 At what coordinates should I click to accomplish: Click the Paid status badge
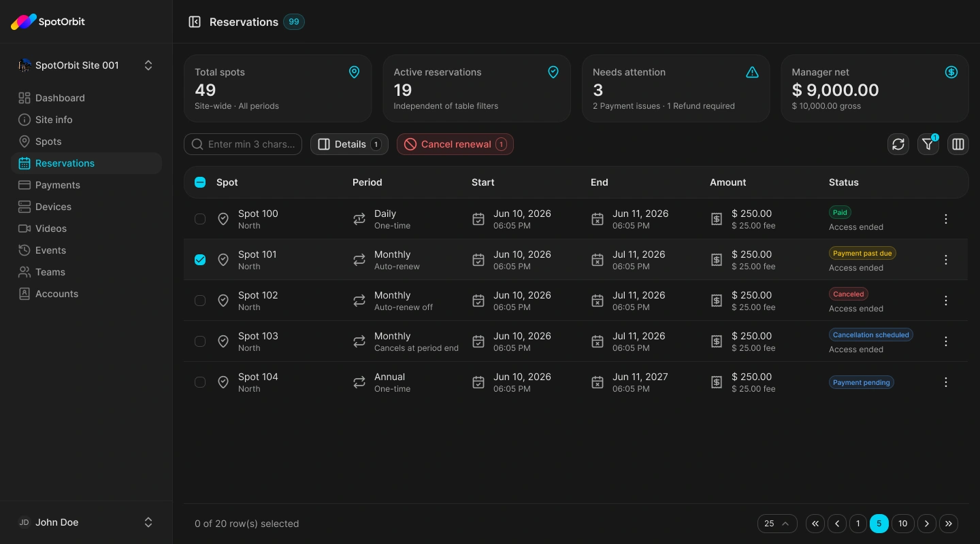tap(840, 212)
